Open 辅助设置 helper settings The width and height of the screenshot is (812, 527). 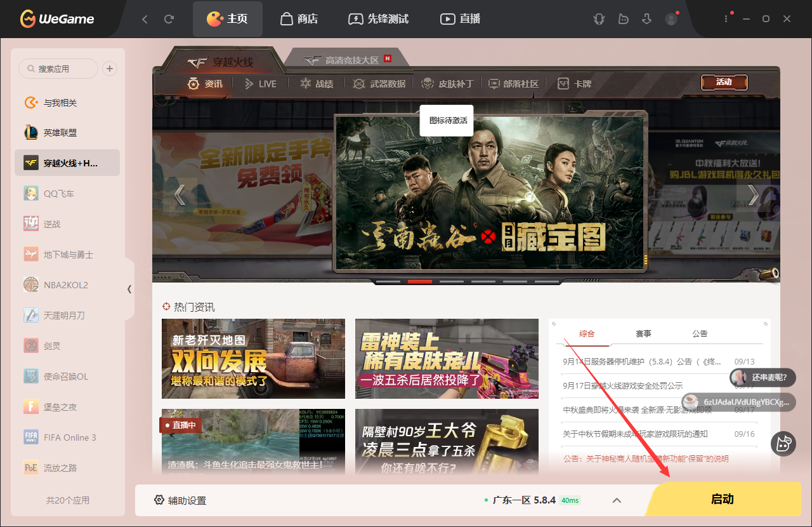(x=180, y=500)
